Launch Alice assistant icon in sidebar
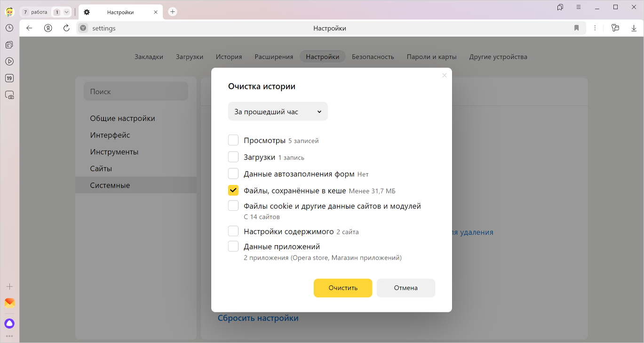 pos(9,324)
